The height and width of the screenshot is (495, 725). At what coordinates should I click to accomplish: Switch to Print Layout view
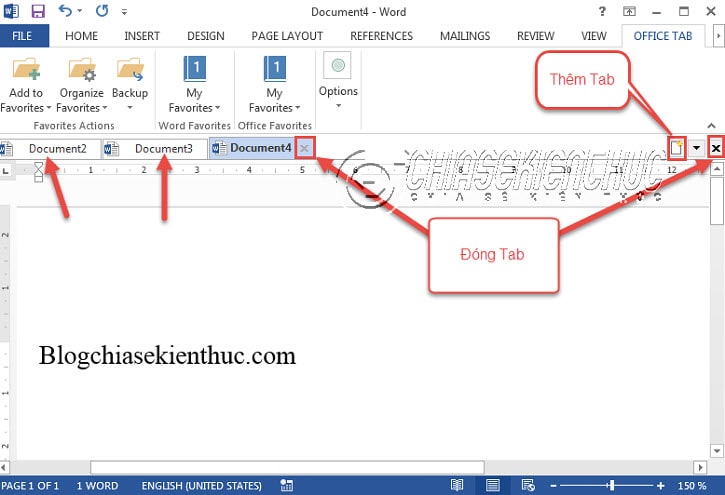pyautogui.click(x=492, y=485)
